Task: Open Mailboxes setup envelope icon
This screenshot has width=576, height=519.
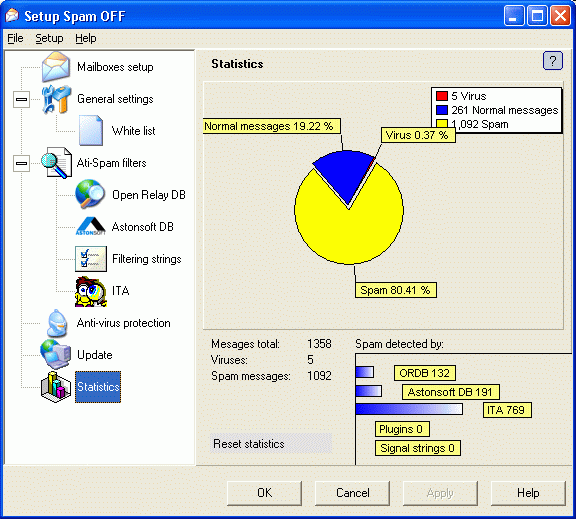Action: 56,67
